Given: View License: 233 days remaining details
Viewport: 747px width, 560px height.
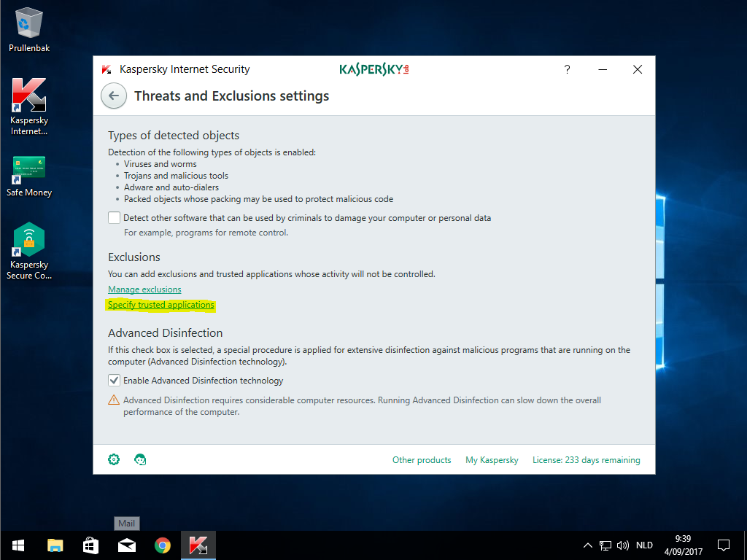Looking at the screenshot, I should tap(586, 460).
